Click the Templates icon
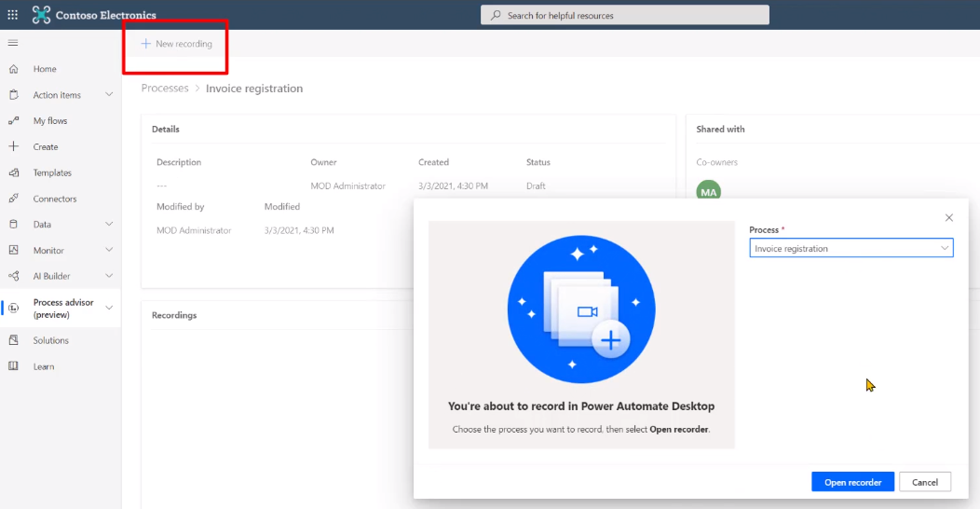This screenshot has width=980, height=509. (x=14, y=172)
